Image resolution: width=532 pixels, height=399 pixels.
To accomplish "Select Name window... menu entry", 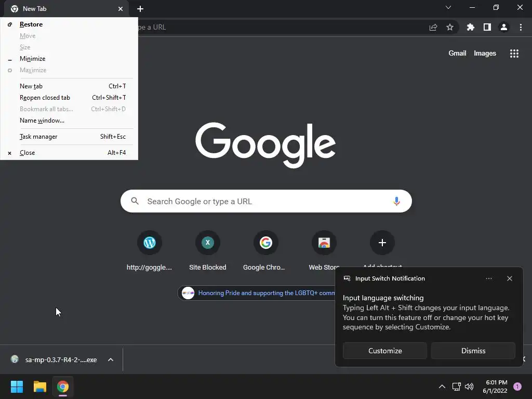I will click(69, 121).
